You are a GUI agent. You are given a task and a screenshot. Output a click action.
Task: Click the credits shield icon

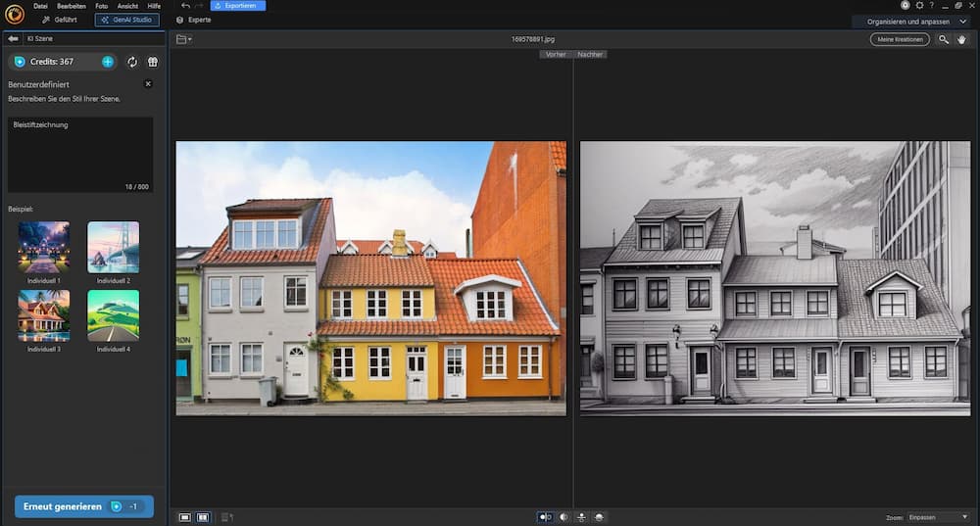pyautogui.click(x=20, y=62)
